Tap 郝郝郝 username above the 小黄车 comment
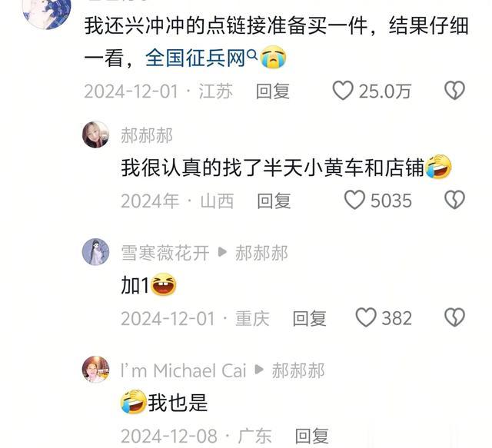Image resolution: width=492 pixels, height=448 pixels. [147, 135]
